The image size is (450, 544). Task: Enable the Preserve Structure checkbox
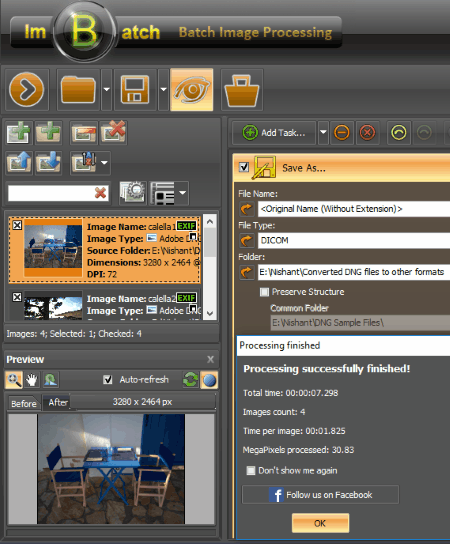(264, 292)
